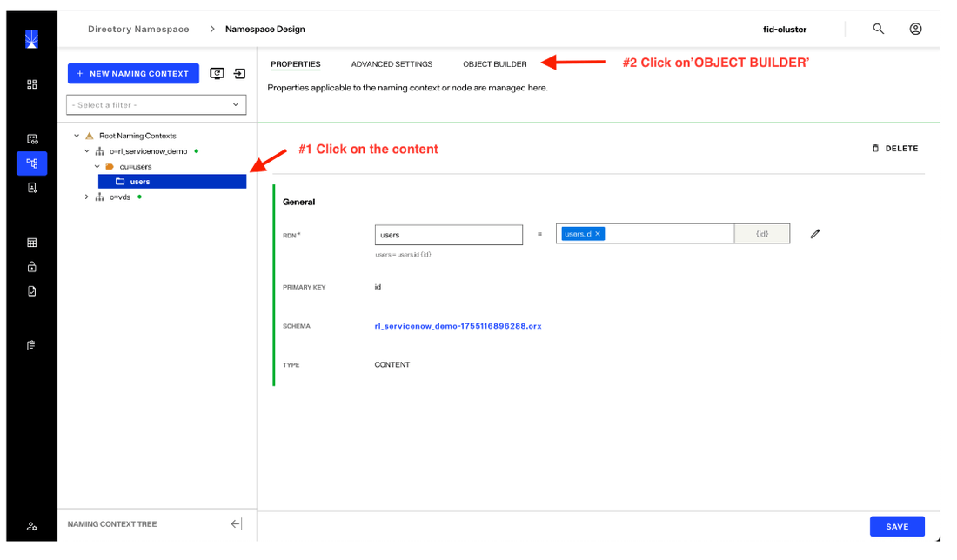Click the refresh screen icon beside New Naming Context
Viewport: 957px width, 560px height.
click(217, 73)
